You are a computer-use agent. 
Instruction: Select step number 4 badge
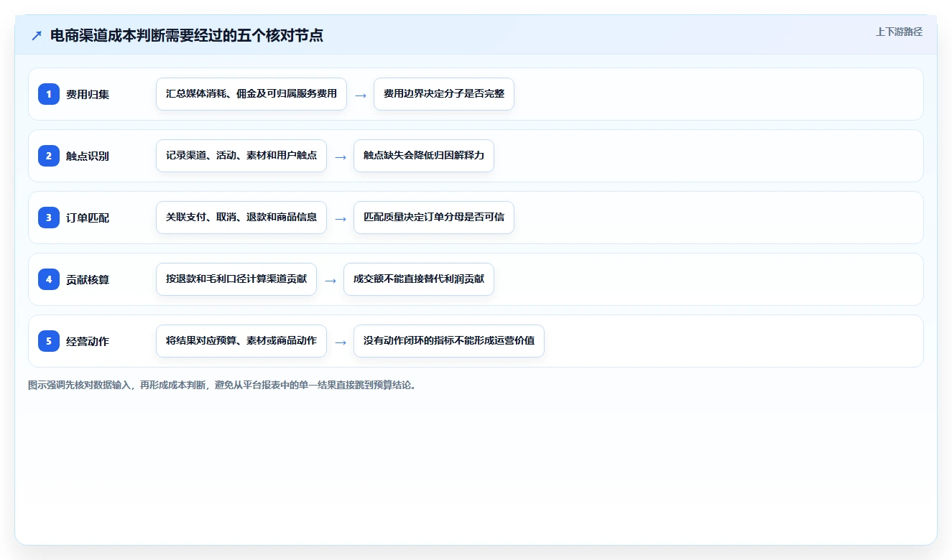(49, 279)
